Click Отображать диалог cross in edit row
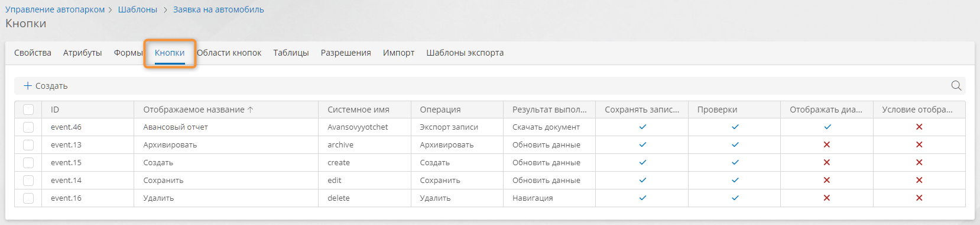Viewport: 980px width, 225px height. pyautogui.click(x=827, y=180)
